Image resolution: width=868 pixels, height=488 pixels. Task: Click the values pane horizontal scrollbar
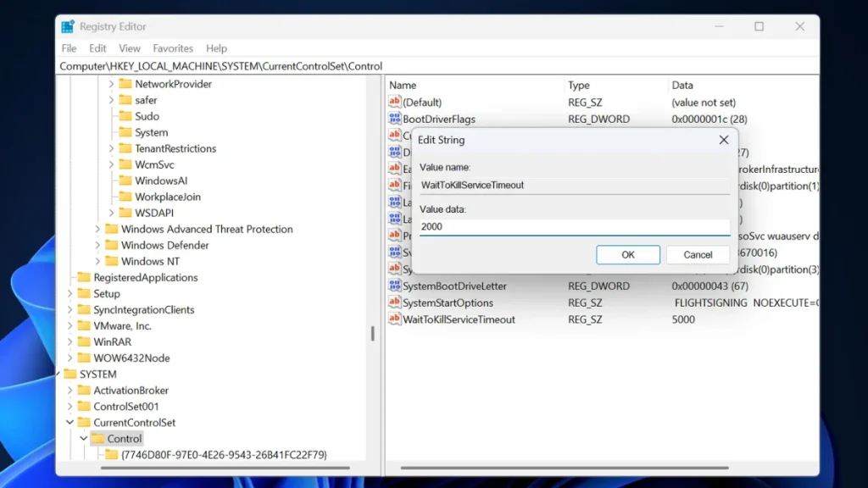(564, 468)
